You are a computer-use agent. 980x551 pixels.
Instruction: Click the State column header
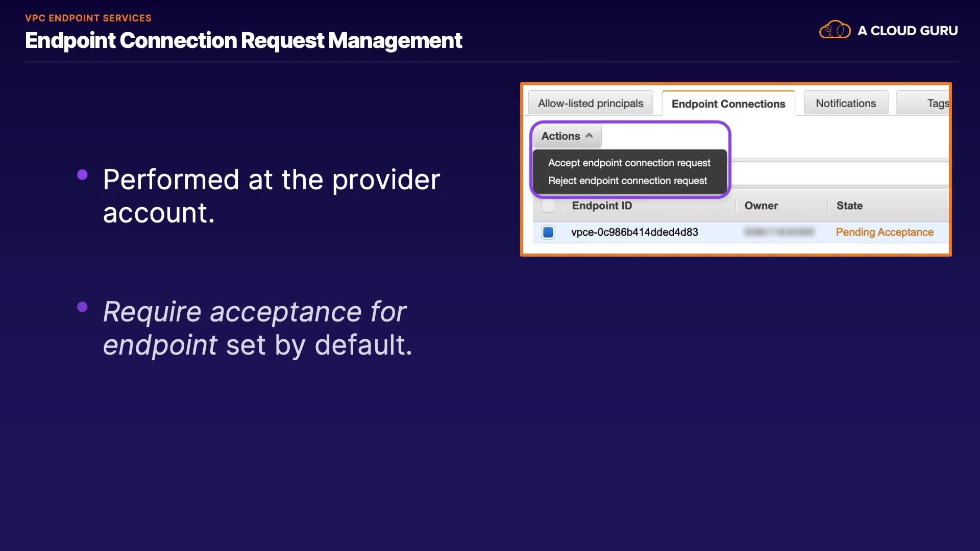[x=849, y=206]
